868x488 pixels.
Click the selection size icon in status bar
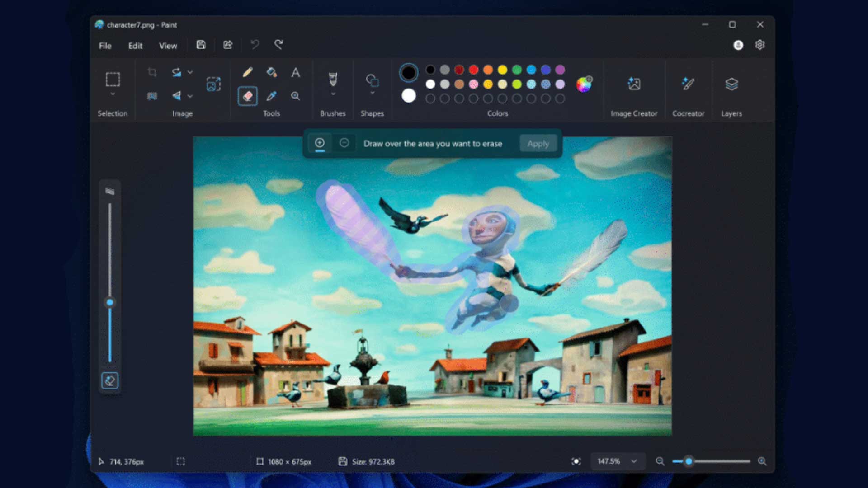click(x=180, y=461)
